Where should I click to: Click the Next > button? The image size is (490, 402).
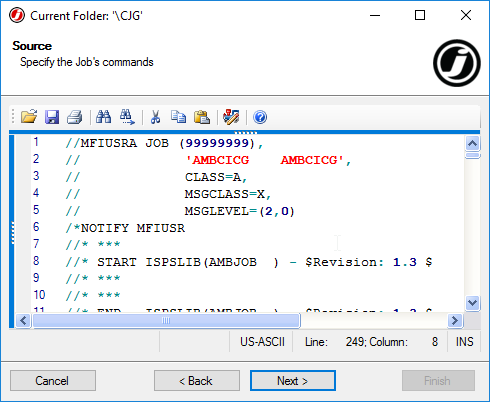click(x=293, y=381)
